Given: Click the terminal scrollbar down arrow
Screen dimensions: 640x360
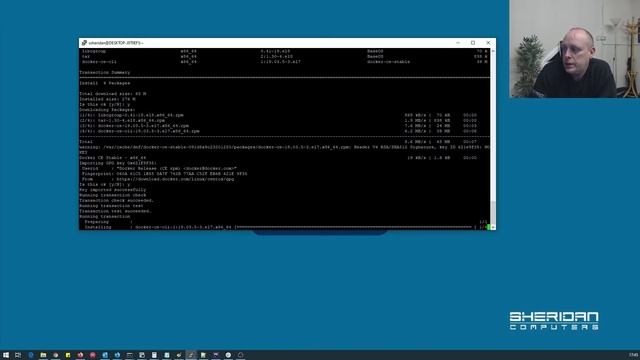Looking at the screenshot, I should coord(493,227).
